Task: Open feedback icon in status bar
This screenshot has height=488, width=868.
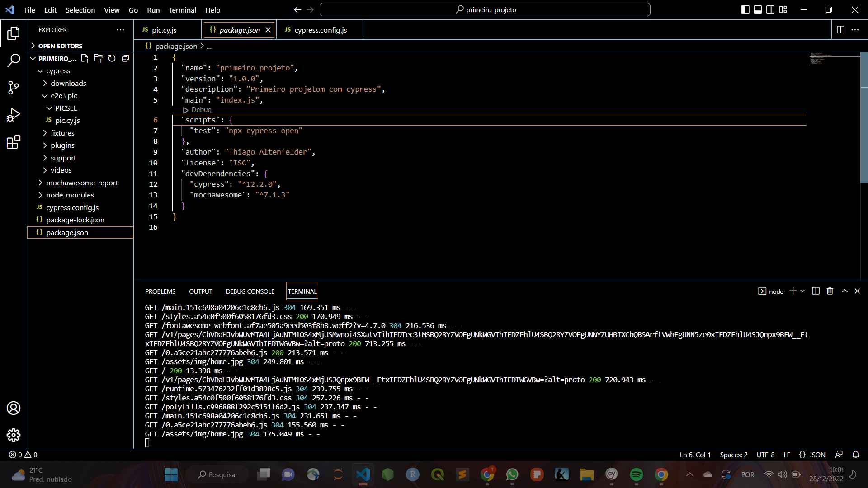Action: click(839, 455)
